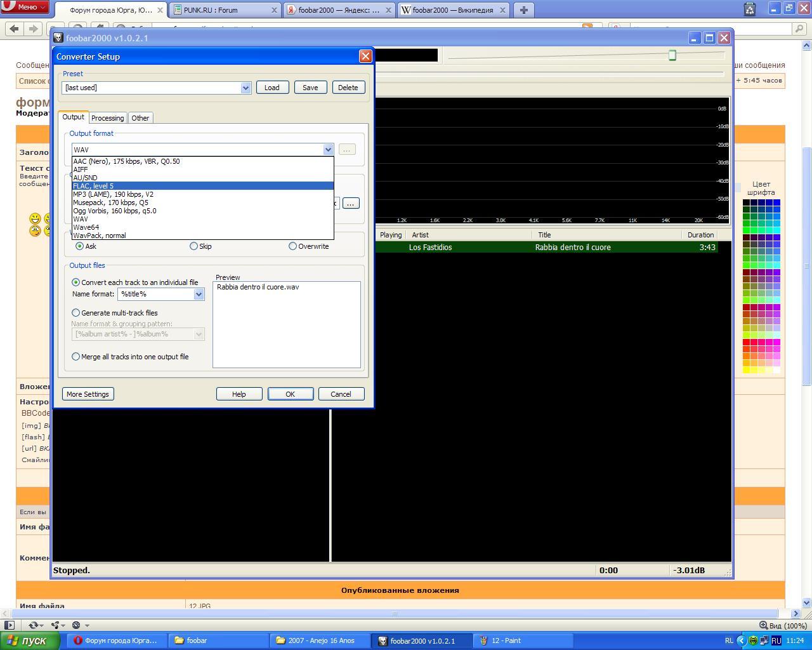Choose MP3 (LAME) from the format list
Image resolution: width=812 pixels, height=650 pixels.
click(x=113, y=194)
